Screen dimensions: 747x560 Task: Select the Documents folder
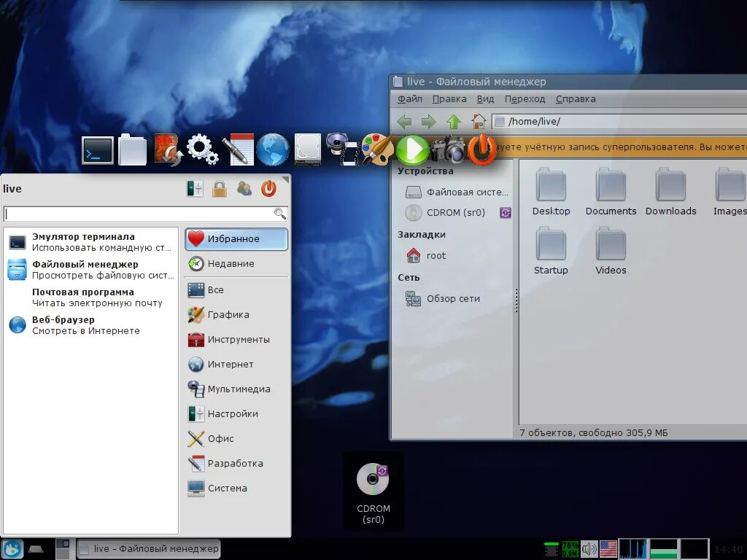pos(611,192)
